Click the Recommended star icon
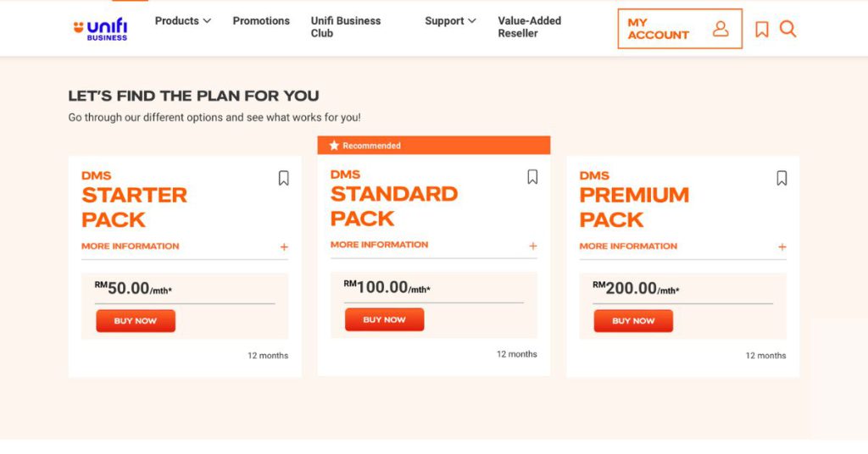 coord(334,146)
